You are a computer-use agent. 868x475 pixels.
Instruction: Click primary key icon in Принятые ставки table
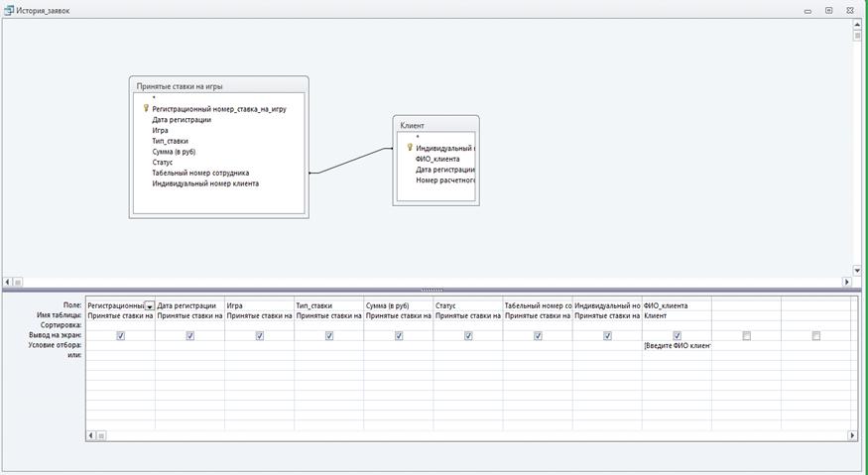coord(146,109)
